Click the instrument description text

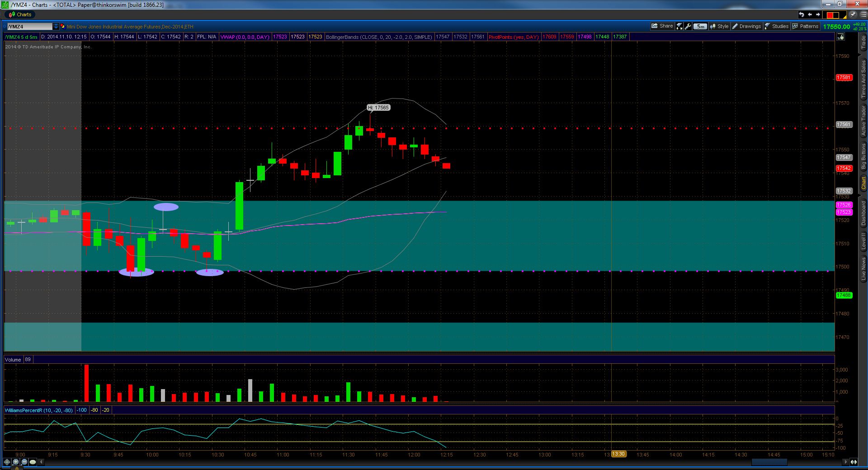click(x=130, y=27)
